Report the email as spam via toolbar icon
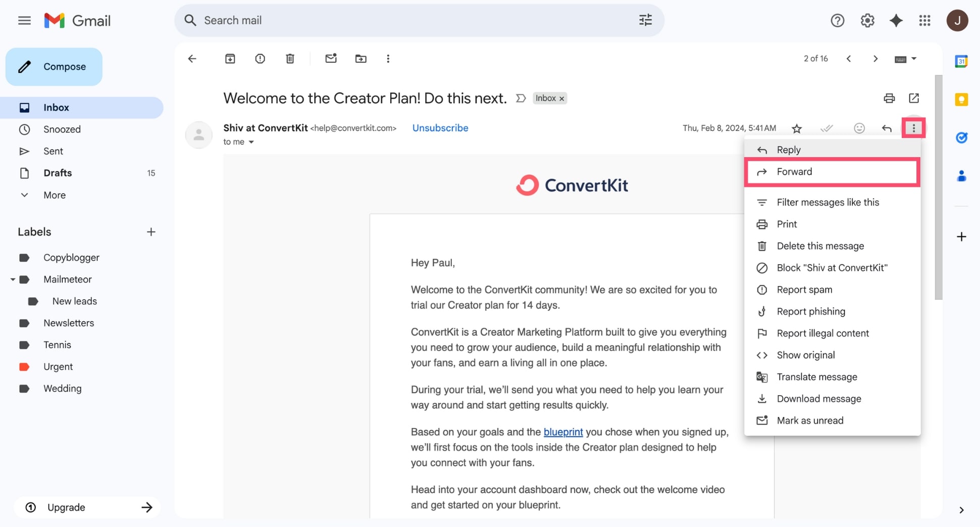Viewport: 980px width, 527px height. pyautogui.click(x=260, y=59)
